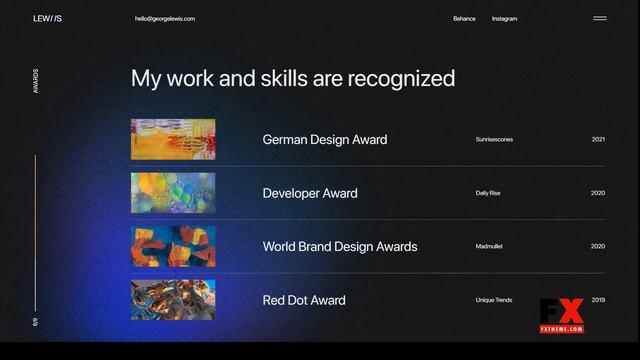Screen dimensions: 640x360
Task: Click the vertical AWARDS section label
Action: click(x=36, y=81)
